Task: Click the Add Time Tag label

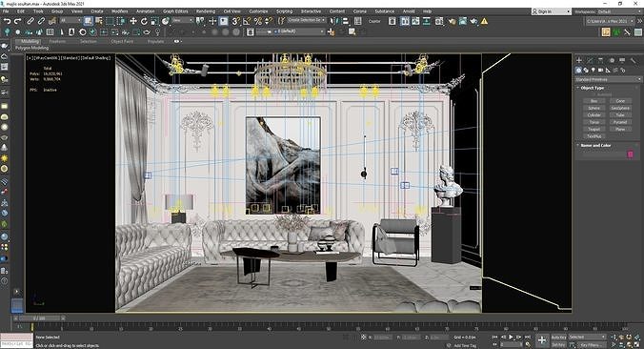Action: (466, 346)
